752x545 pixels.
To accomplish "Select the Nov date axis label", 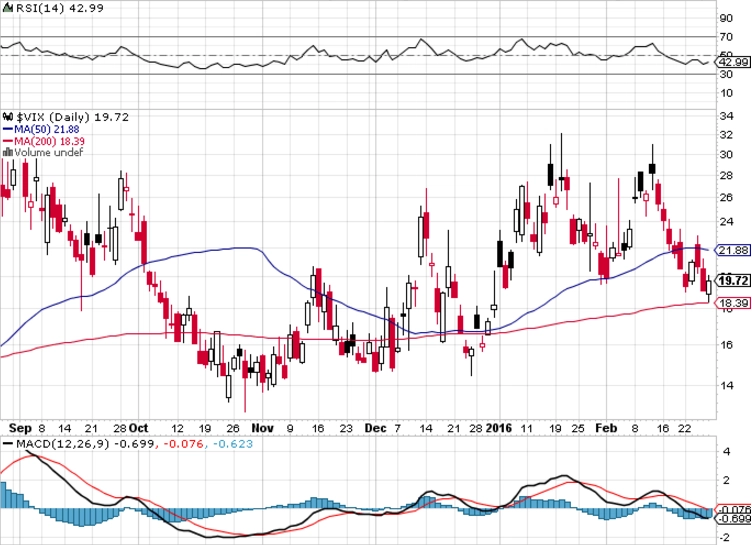I will click(262, 428).
